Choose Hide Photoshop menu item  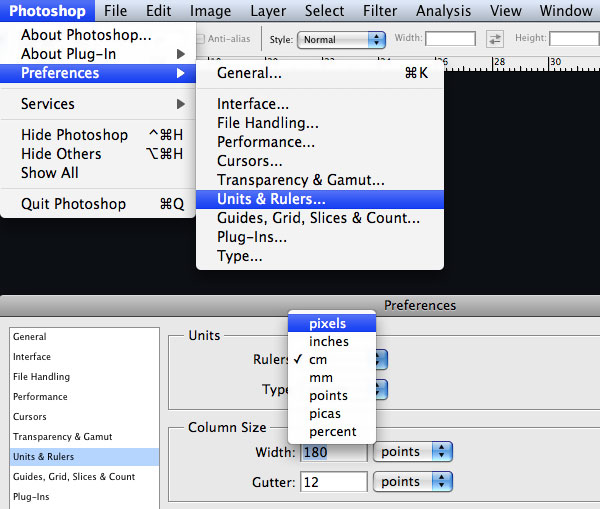(98, 135)
